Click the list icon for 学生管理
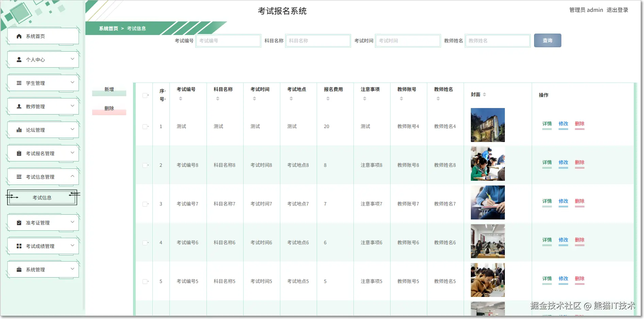The height and width of the screenshot is (319, 644). pos(19,83)
